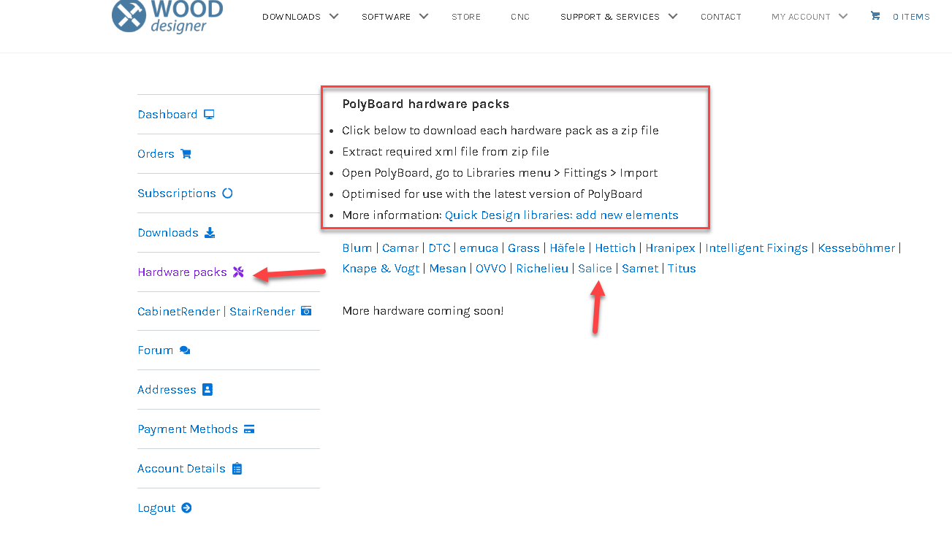This screenshot has height=560, width=952.
Task: Download the emuca hardware pack
Action: pyautogui.click(x=479, y=248)
